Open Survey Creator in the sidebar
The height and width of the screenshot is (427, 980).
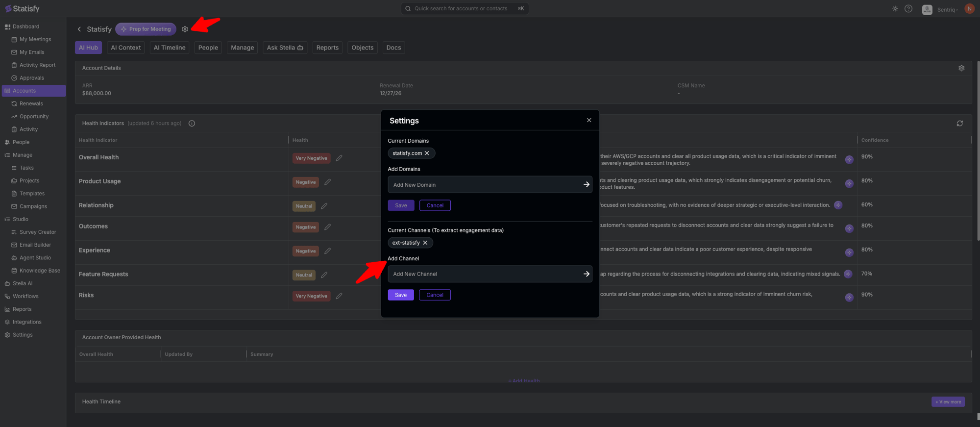click(38, 232)
